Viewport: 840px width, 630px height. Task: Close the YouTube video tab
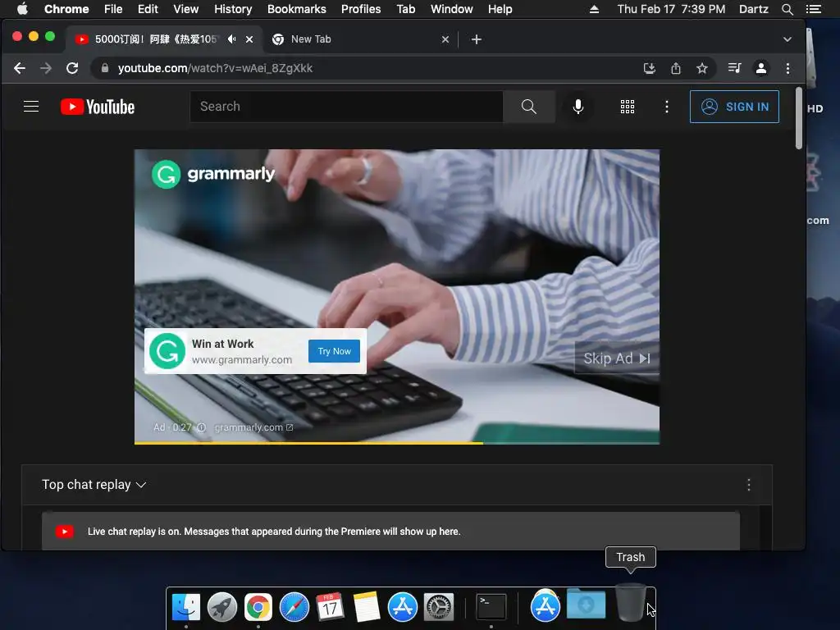point(249,39)
